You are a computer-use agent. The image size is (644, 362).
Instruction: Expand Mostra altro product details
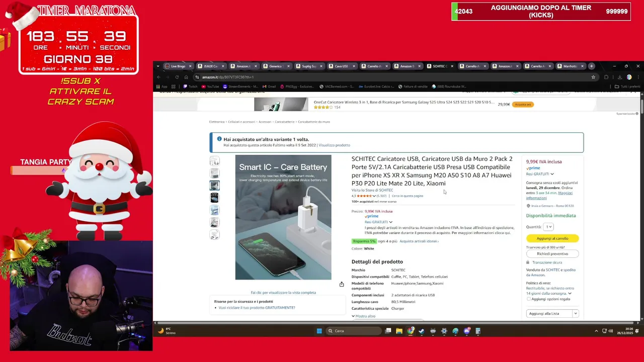coord(363,316)
